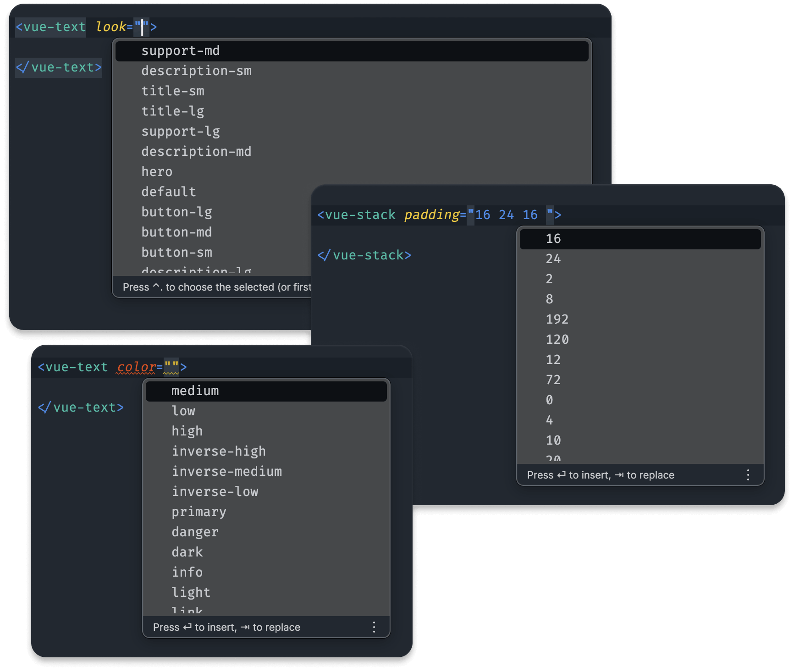Screen dimensions: 794x672
Task: Click the look attribute name
Action: 111,27
